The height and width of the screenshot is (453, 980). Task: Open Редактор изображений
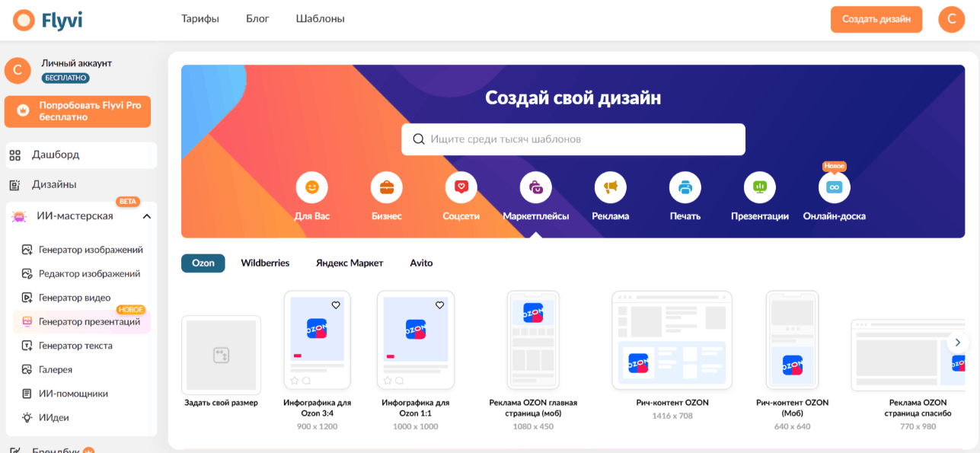coord(90,273)
